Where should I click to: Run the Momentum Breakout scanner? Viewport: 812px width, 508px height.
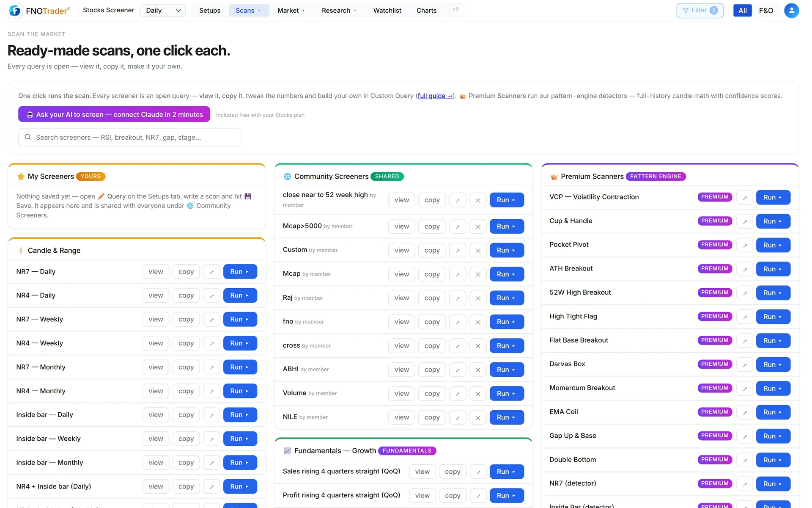pyautogui.click(x=773, y=389)
